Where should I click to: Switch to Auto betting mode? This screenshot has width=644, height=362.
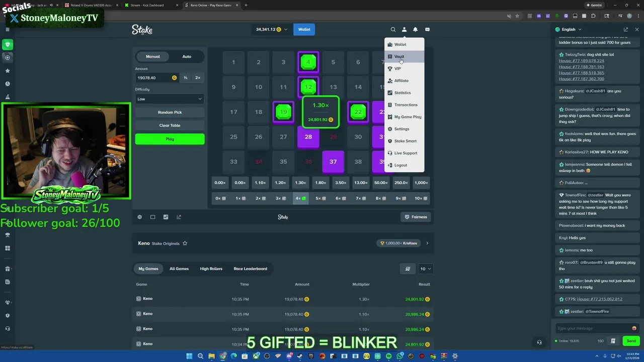187,56
